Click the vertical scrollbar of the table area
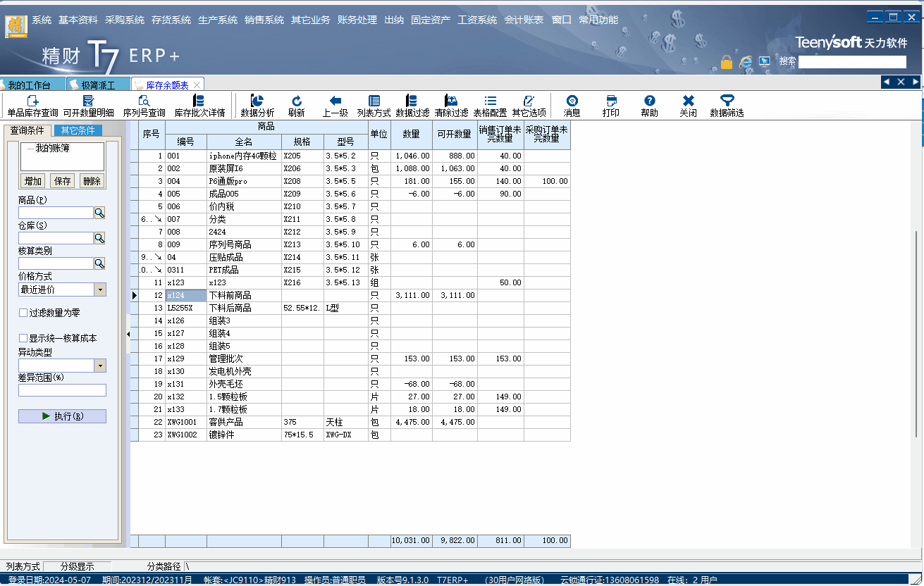The width and height of the screenshot is (924, 586). pyautogui.click(x=917, y=317)
